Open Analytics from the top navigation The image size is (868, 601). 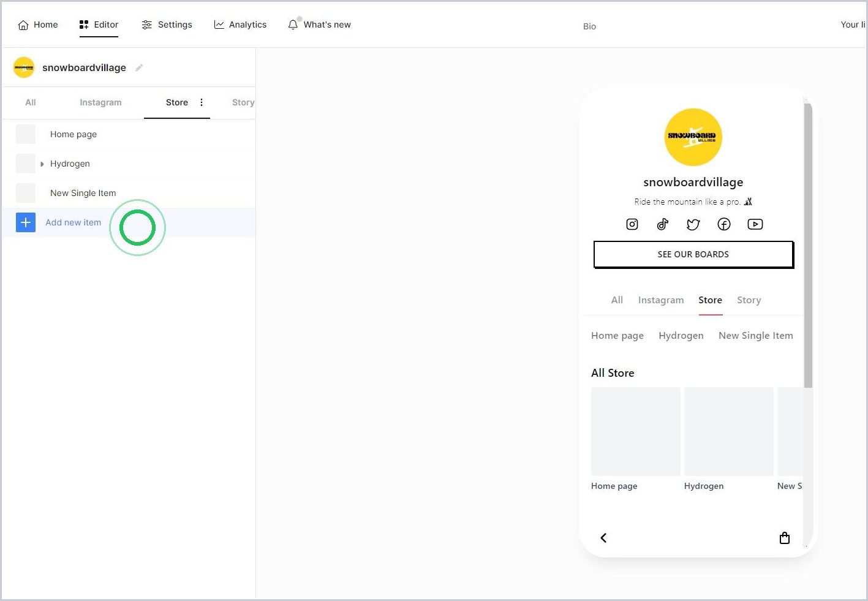pos(240,25)
